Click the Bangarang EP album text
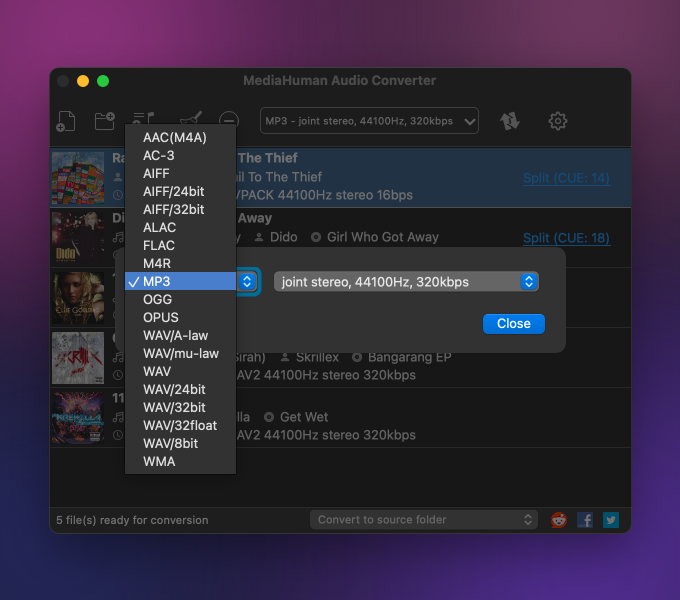 [x=409, y=357]
